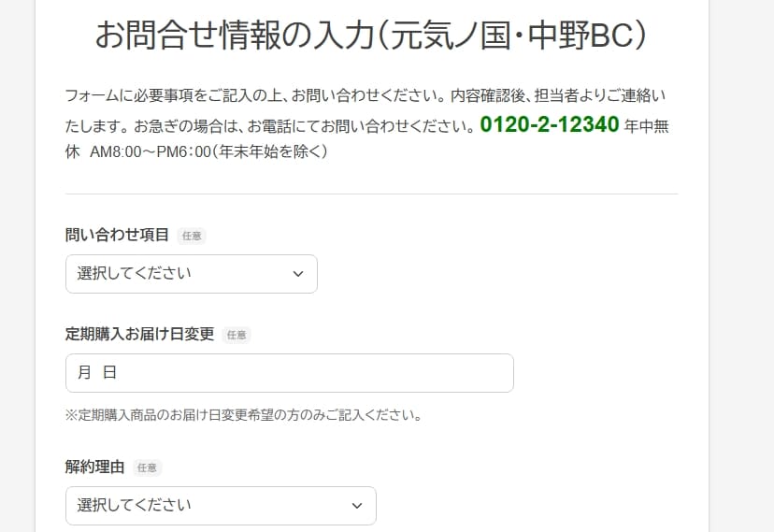Screen dimensions: 774x532
Task: Click the green phone number 0120-2-12340
Action: [550, 124]
